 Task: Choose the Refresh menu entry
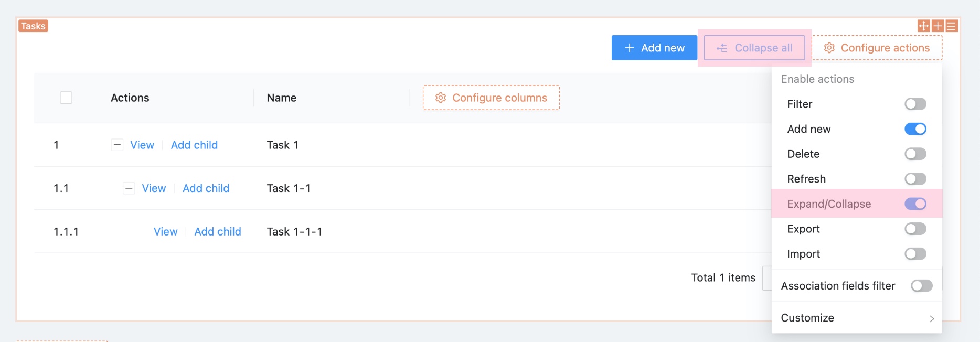[806, 179]
